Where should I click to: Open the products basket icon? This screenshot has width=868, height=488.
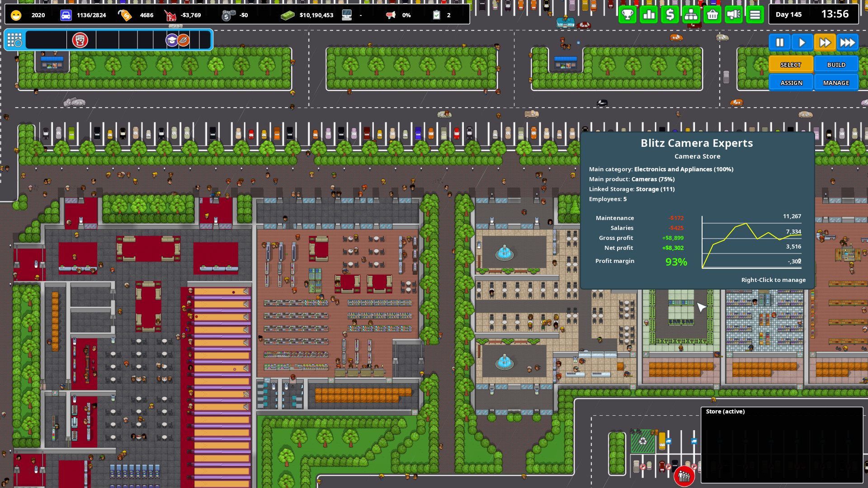click(712, 14)
